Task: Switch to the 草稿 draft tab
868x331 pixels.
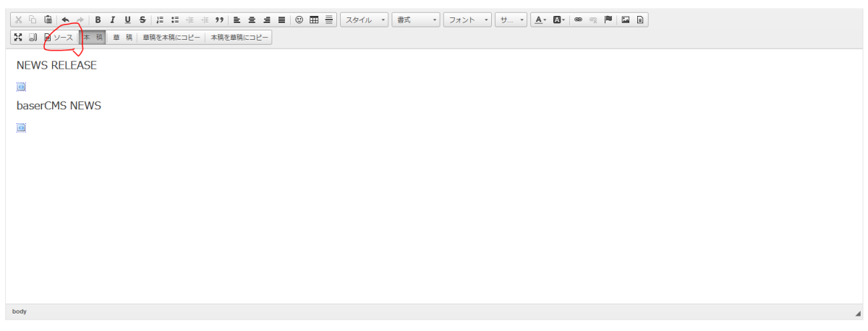Action: tap(122, 37)
